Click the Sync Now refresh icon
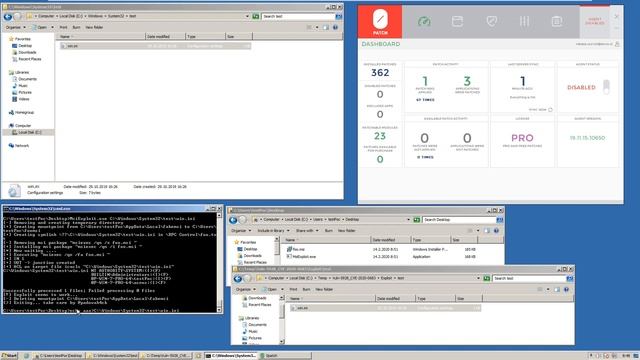Viewport: 640px width, 360px height. coord(550,109)
